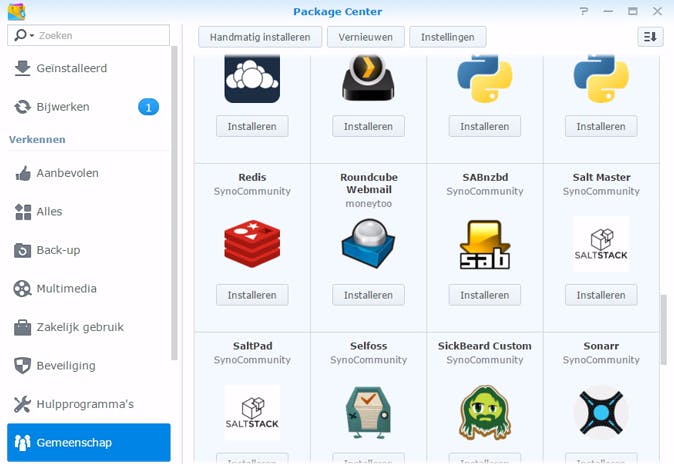
Task: Click the Roundcube Webmail icon
Action: 368,244
